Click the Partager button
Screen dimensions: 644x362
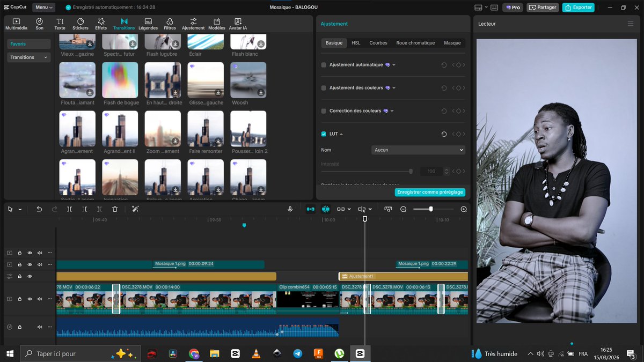543,8
